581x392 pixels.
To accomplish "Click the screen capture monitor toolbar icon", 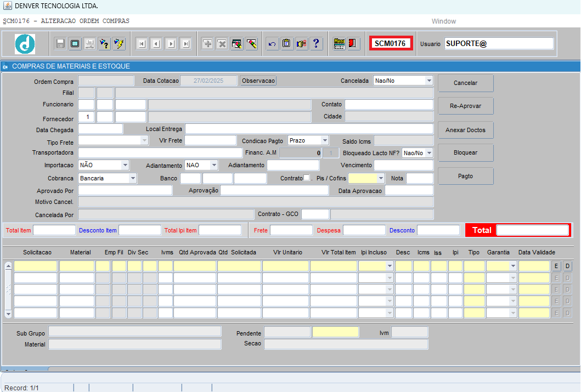I will [x=75, y=44].
